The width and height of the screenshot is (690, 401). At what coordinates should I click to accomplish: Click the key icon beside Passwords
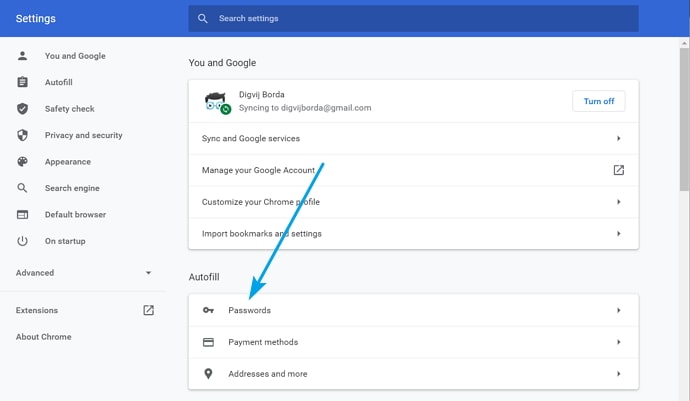(208, 310)
